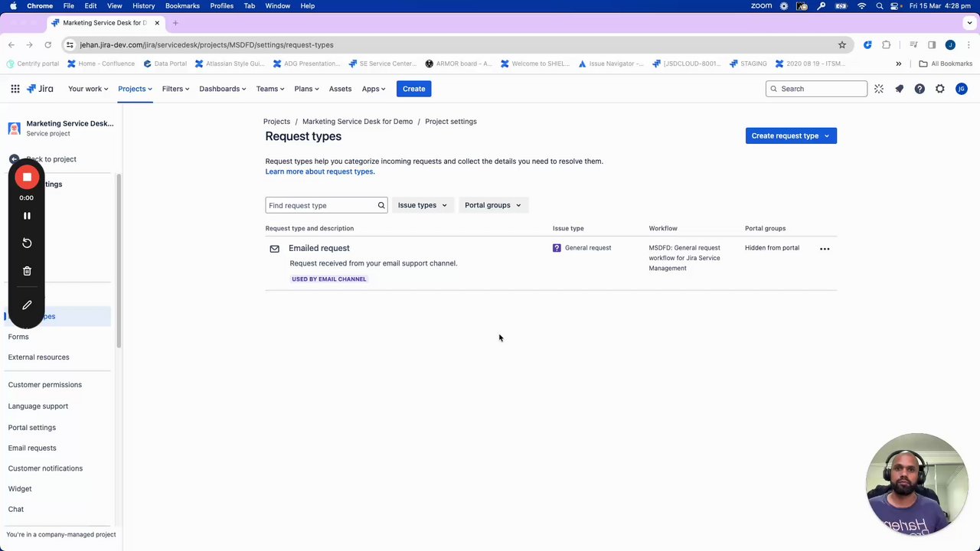Click the Jira logo
The image size is (980, 551).
[40, 89]
